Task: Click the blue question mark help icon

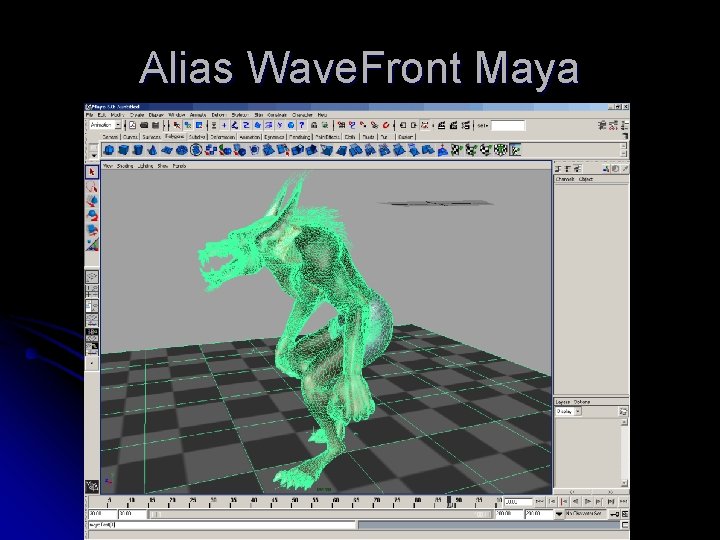Action: [302, 125]
